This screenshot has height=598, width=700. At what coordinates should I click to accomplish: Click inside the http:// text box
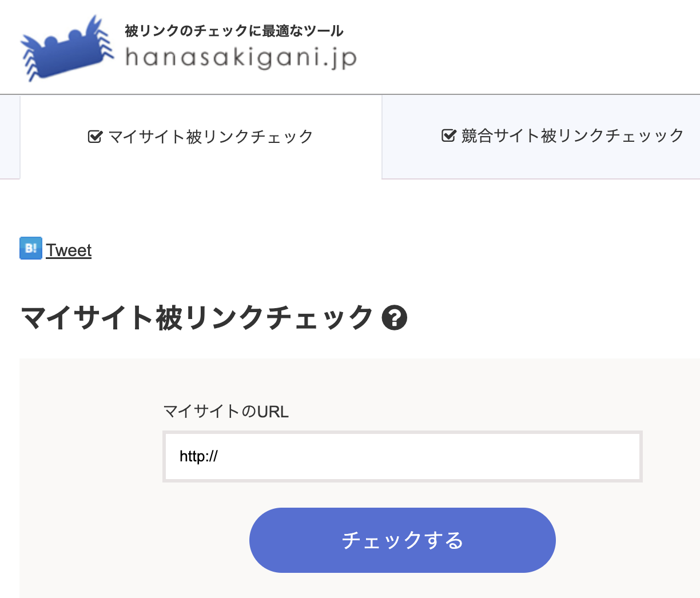pos(403,456)
